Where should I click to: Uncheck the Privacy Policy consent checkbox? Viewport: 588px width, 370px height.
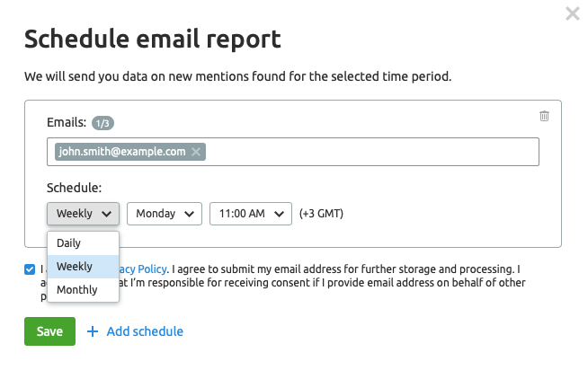(30, 269)
